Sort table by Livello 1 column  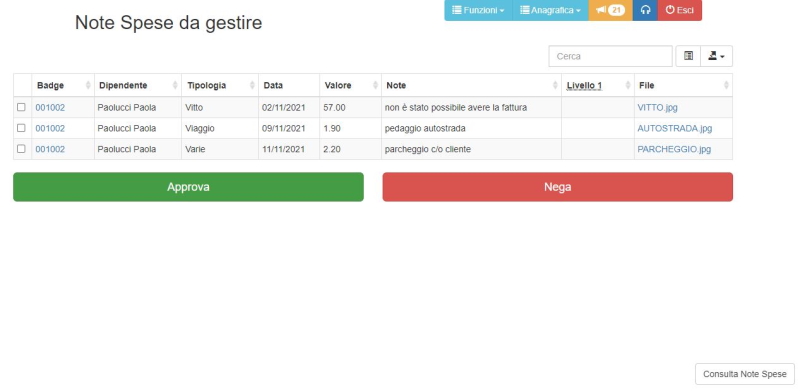click(x=598, y=85)
